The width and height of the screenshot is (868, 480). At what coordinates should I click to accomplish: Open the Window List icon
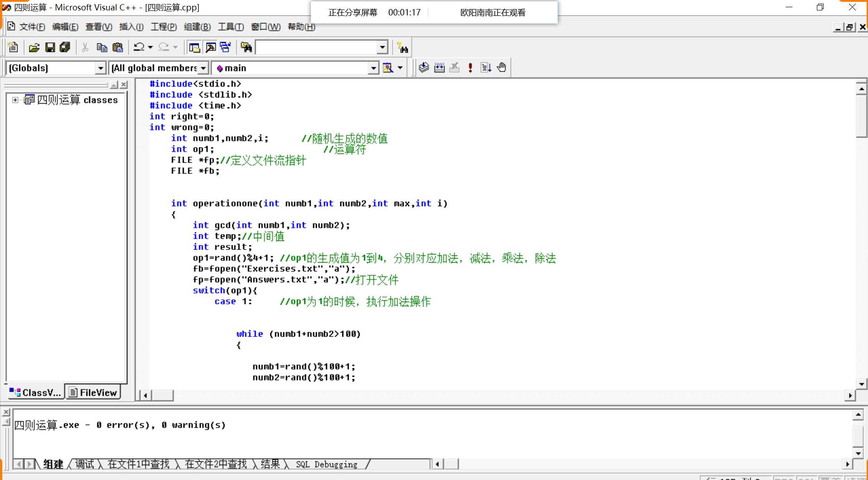point(225,47)
